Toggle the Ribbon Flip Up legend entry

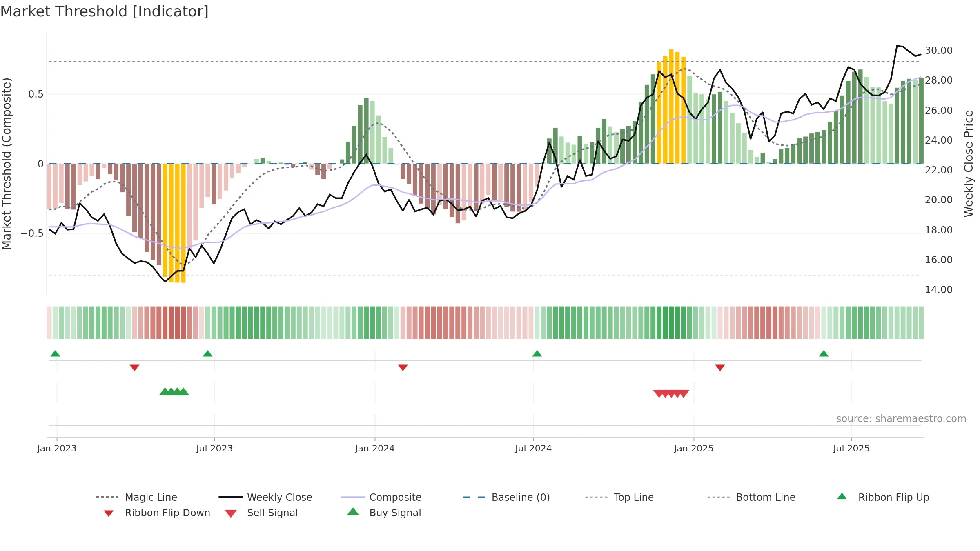pyautogui.click(x=883, y=497)
